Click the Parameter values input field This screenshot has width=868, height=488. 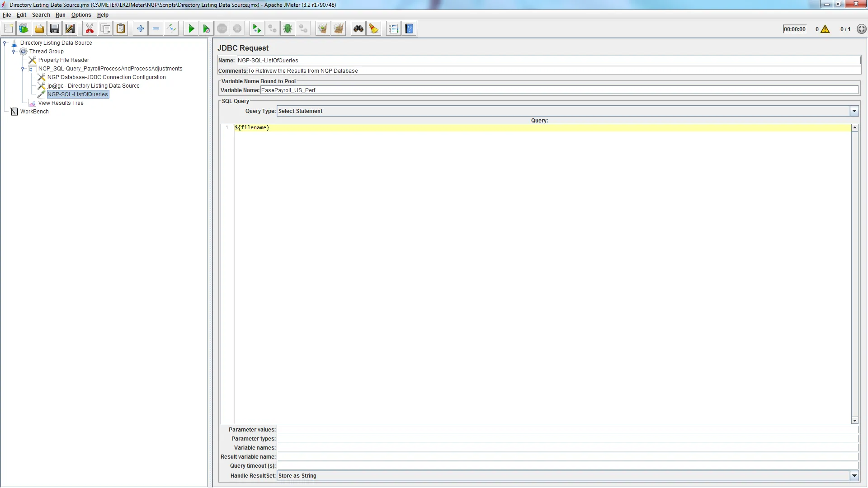[x=567, y=430]
